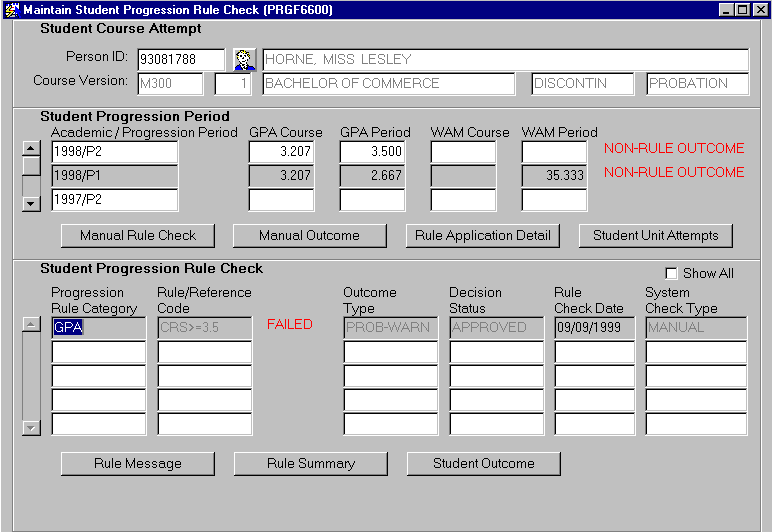The image size is (772, 532).
Task: Show the Rule Message
Action: (138, 464)
